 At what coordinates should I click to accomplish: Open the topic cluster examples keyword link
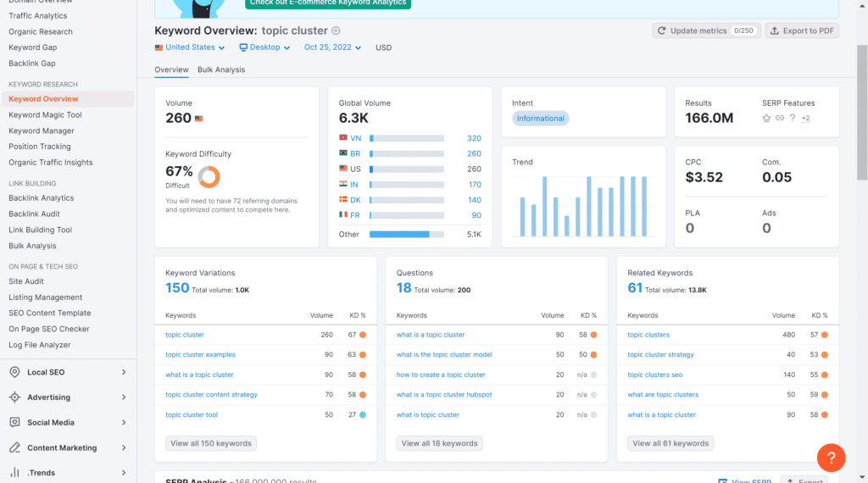200,355
